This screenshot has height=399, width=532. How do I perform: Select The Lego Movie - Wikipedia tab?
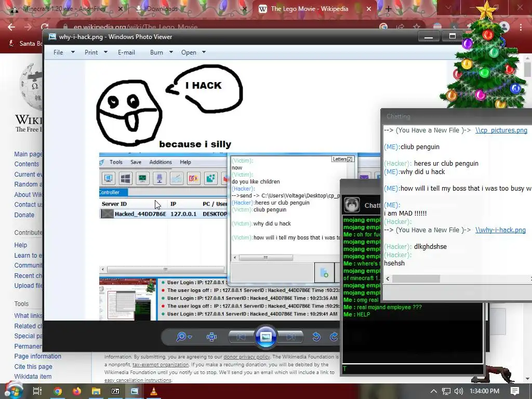click(310, 9)
